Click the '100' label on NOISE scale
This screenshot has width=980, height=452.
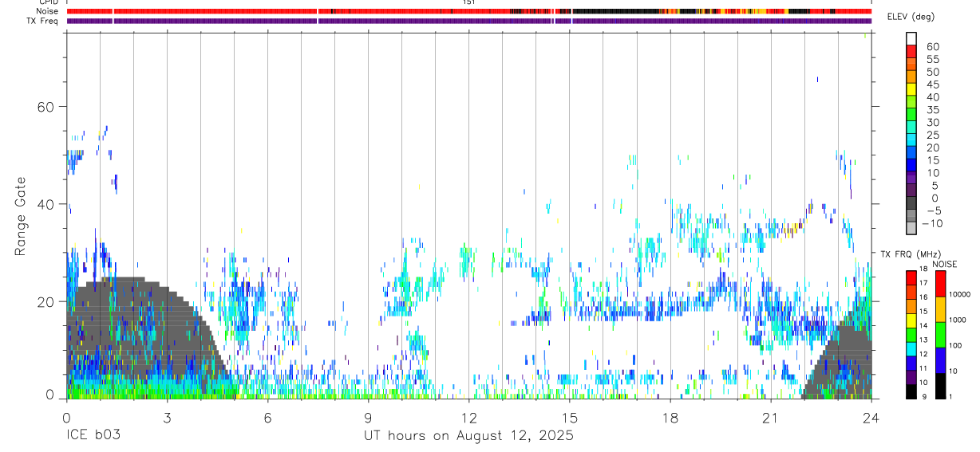coord(956,345)
